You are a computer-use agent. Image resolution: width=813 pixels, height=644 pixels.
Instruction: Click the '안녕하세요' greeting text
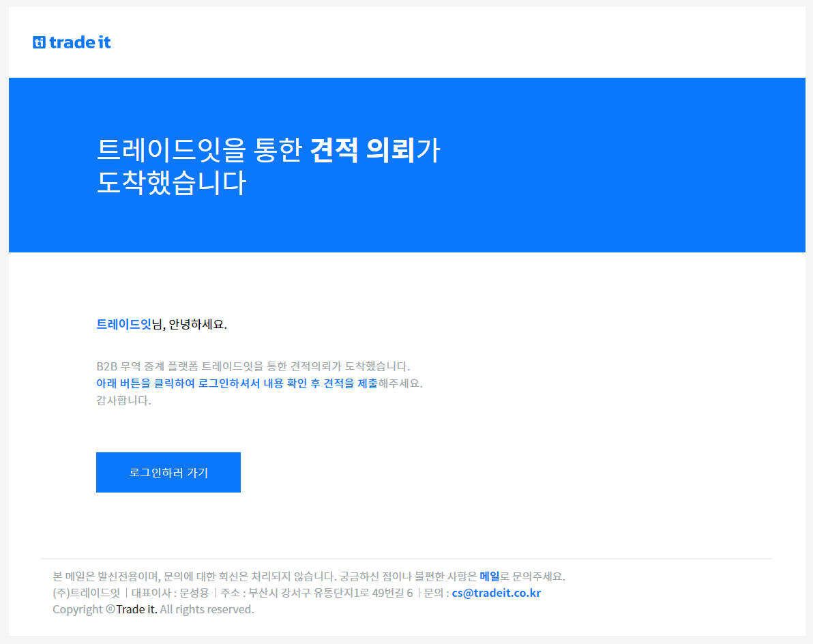(x=197, y=324)
